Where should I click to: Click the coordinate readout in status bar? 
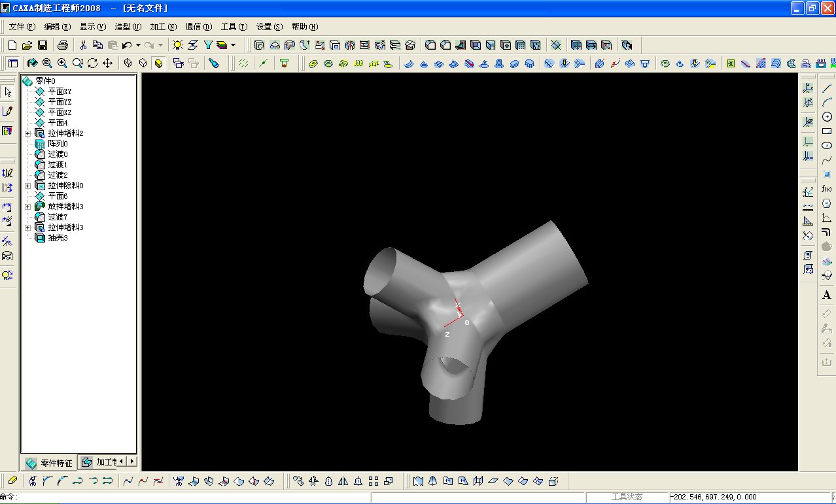point(751,497)
